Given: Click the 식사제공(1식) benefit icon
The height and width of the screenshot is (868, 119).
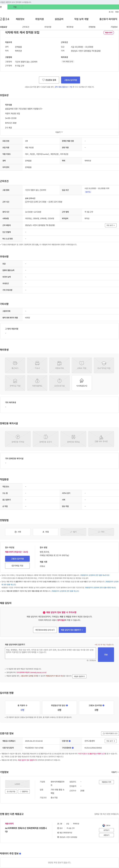Looking at the screenshot, I should pyautogui.click(x=82, y=383).
